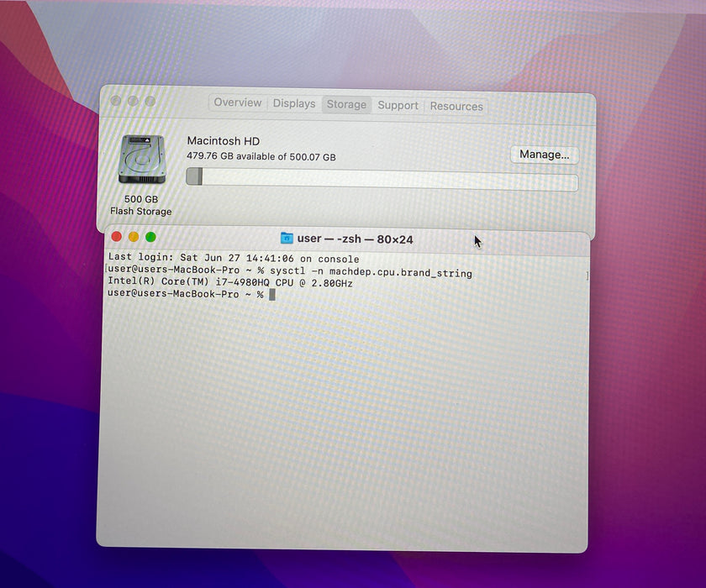This screenshot has width=706, height=588.
Task: Minimize Terminal using the yellow button
Action: (x=134, y=237)
